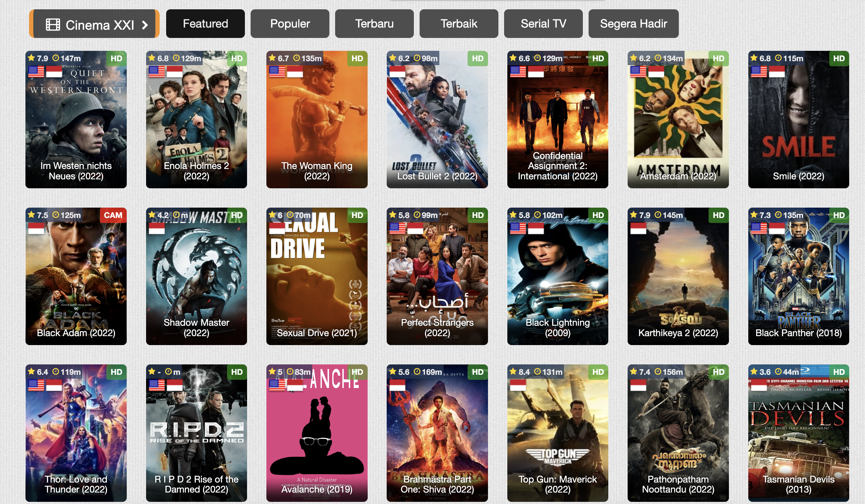Image resolution: width=865 pixels, height=504 pixels.
Task: Click the HD badge on Avalanche
Action: coord(357,372)
